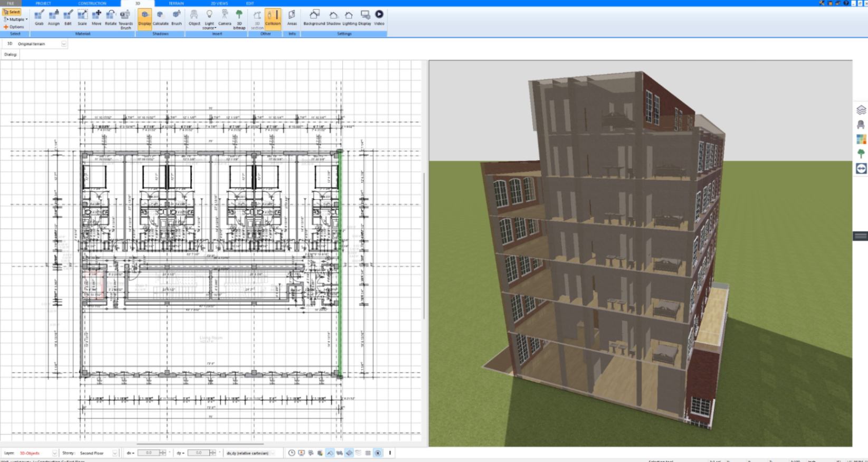Image resolution: width=868 pixels, height=462 pixels.
Task: Click the Select button
Action: [x=12, y=12]
